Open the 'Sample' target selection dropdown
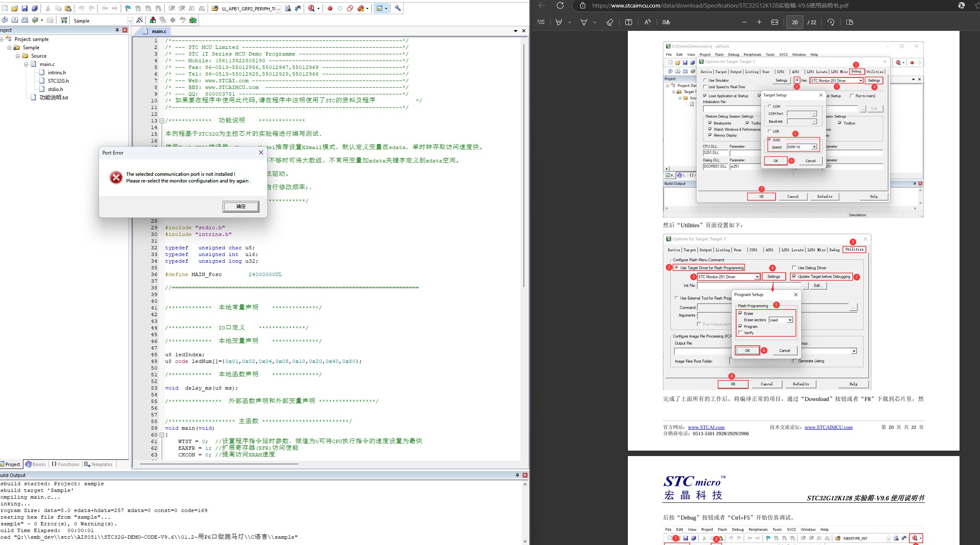Viewport: 980px width, 545px height. click(130, 21)
